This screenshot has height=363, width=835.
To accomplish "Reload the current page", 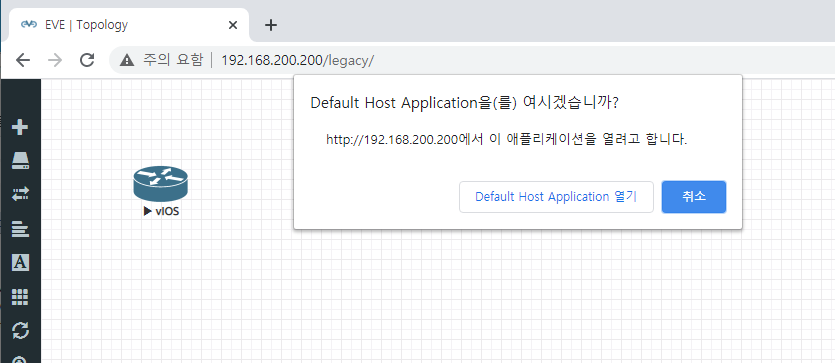I will pyautogui.click(x=87, y=60).
